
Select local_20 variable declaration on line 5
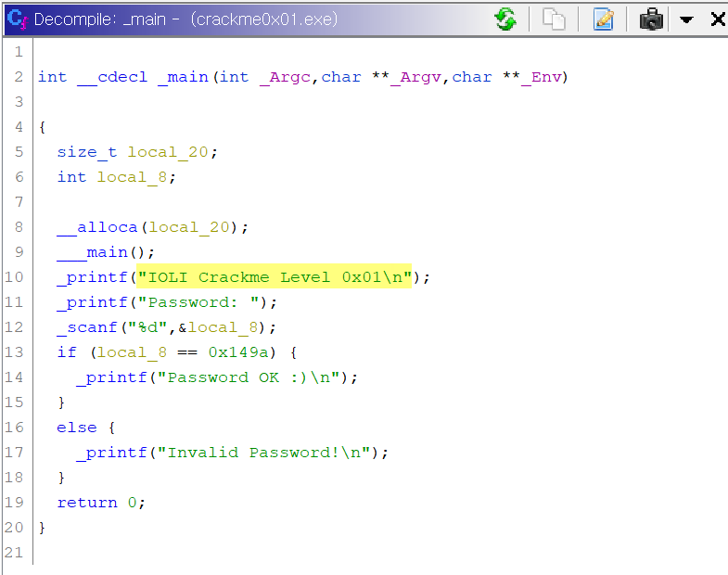click(x=168, y=152)
